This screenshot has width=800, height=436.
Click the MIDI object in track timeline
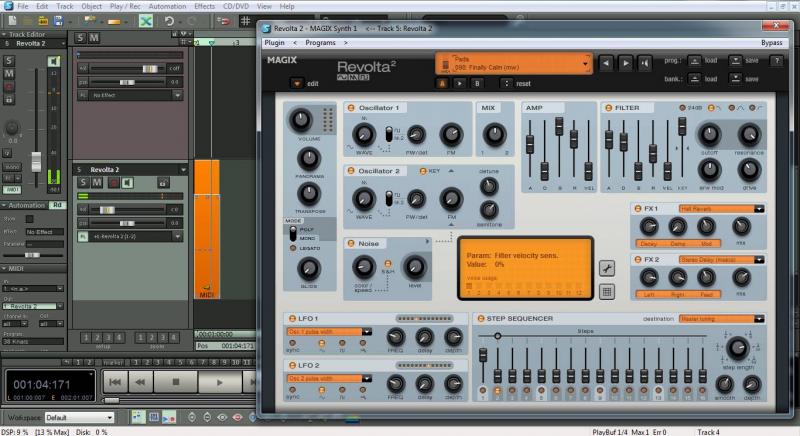[x=207, y=229]
